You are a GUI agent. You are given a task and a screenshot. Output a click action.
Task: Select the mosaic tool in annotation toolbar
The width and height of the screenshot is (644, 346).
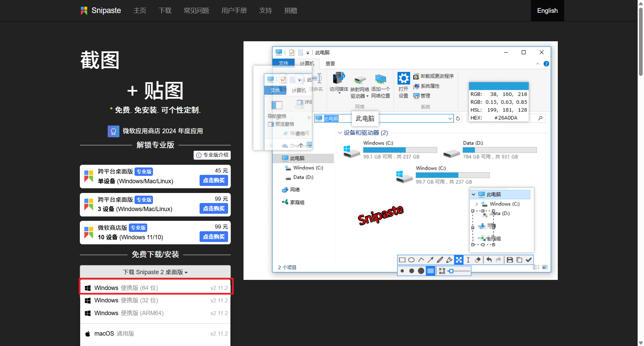click(x=459, y=260)
